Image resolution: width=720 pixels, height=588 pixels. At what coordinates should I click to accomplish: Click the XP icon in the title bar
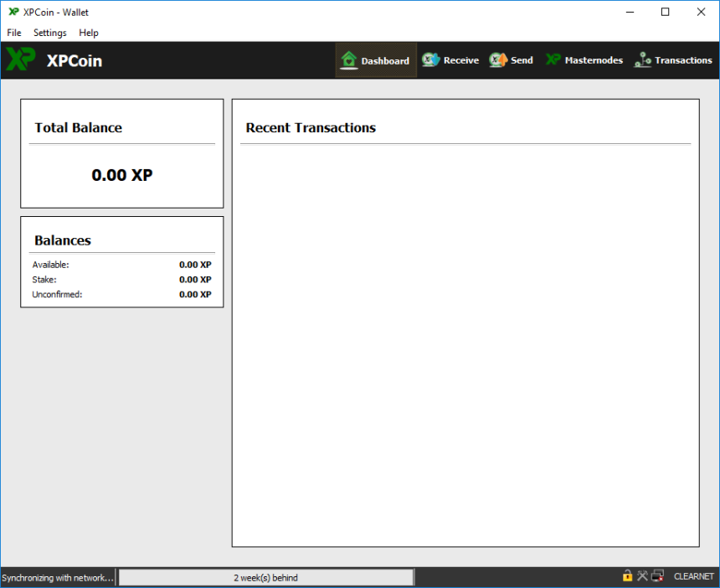(13, 12)
